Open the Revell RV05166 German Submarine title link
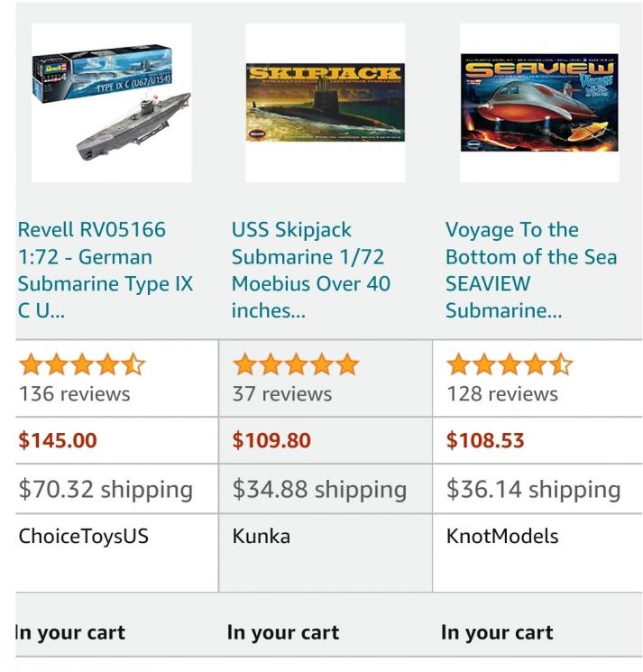Viewport: 643px width, 672px height. (106, 270)
